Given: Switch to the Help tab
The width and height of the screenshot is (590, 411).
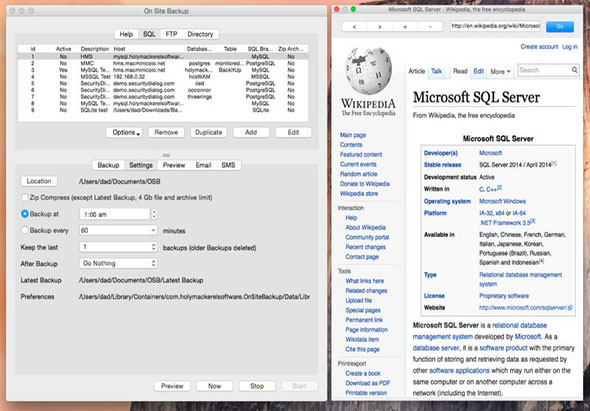Looking at the screenshot, I should (126, 34).
